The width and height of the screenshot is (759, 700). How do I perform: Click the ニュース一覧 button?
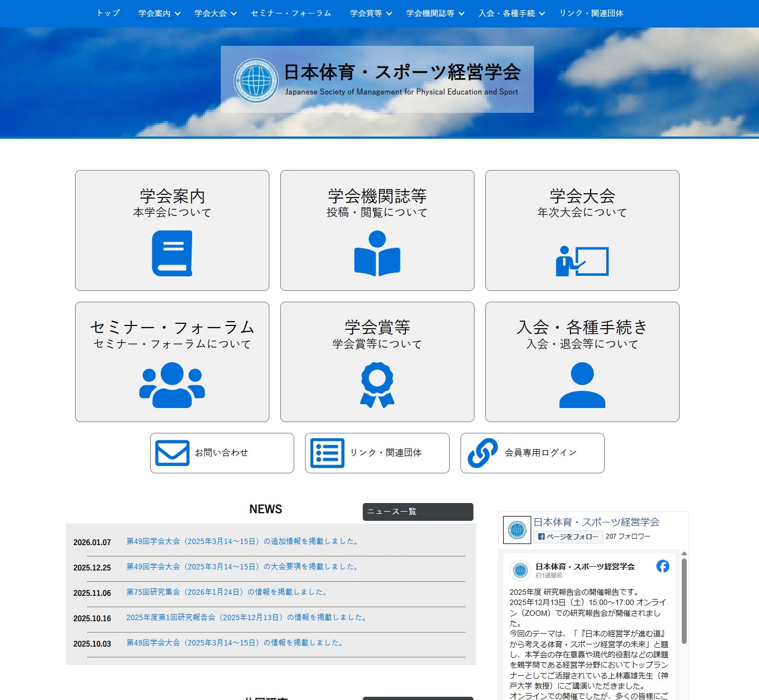click(x=418, y=512)
